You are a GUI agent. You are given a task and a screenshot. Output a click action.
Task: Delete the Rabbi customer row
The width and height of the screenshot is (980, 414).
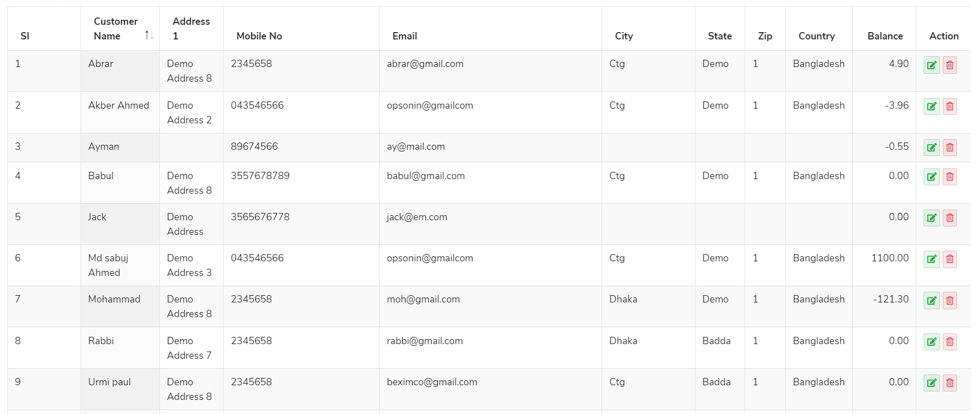pos(950,342)
